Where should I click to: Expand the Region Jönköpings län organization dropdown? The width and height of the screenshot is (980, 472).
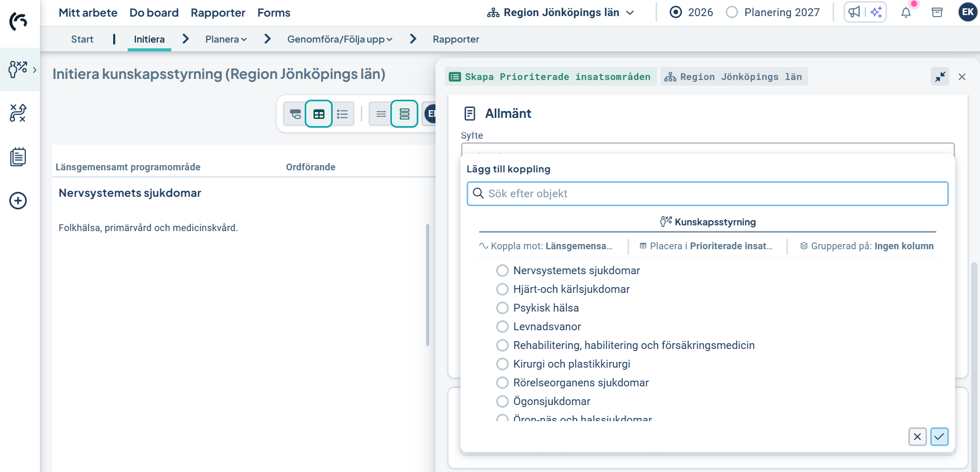click(x=561, y=12)
